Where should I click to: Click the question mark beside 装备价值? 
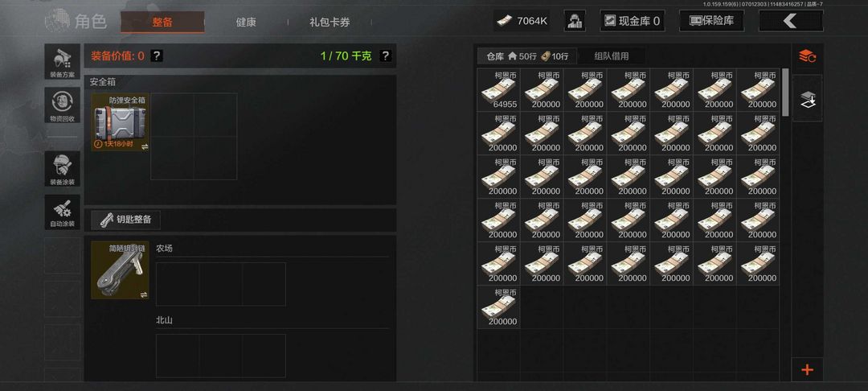(x=157, y=56)
